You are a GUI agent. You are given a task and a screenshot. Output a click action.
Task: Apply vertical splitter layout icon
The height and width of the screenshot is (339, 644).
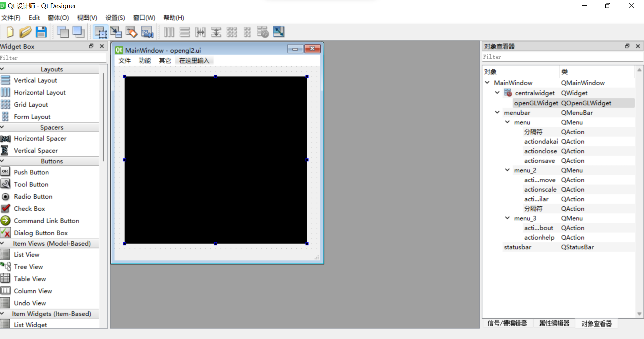[x=216, y=32]
